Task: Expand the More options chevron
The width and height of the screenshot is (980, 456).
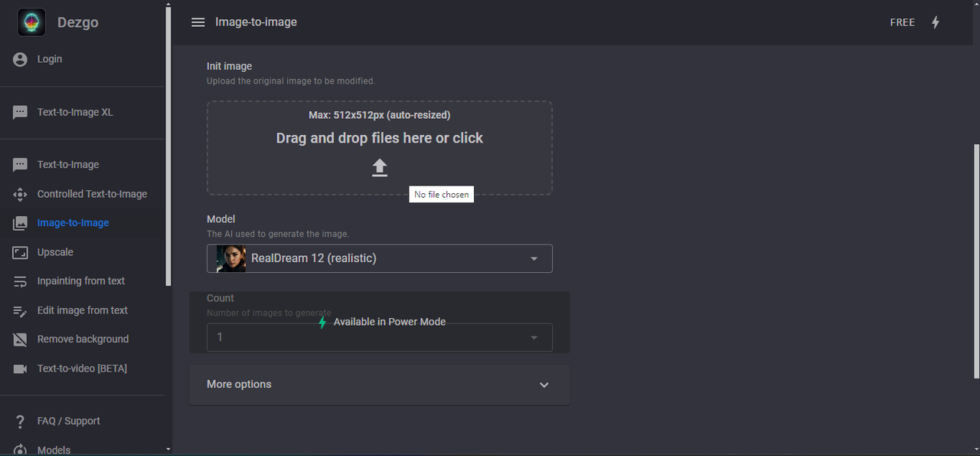Action: 544,385
